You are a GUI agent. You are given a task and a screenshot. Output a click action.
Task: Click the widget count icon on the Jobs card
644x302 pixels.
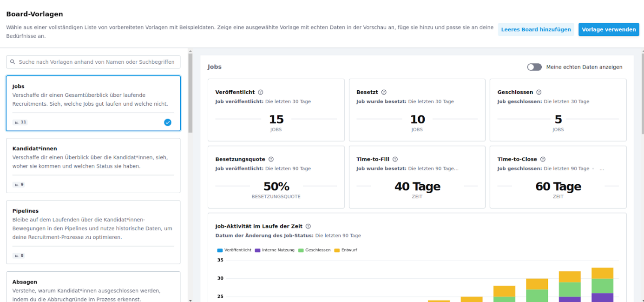[x=15, y=122]
